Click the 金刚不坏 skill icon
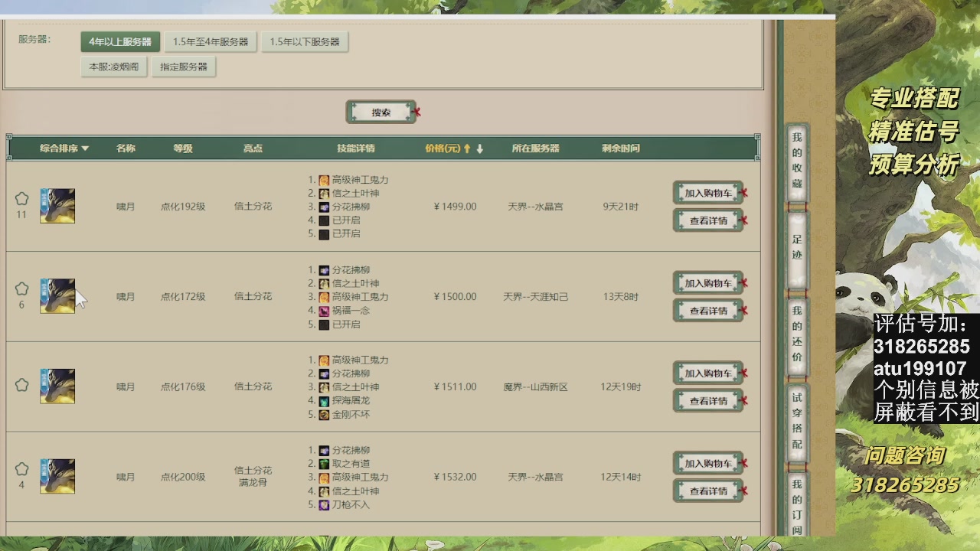980x551 pixels. pyautogui.click(x=324, y=415)
